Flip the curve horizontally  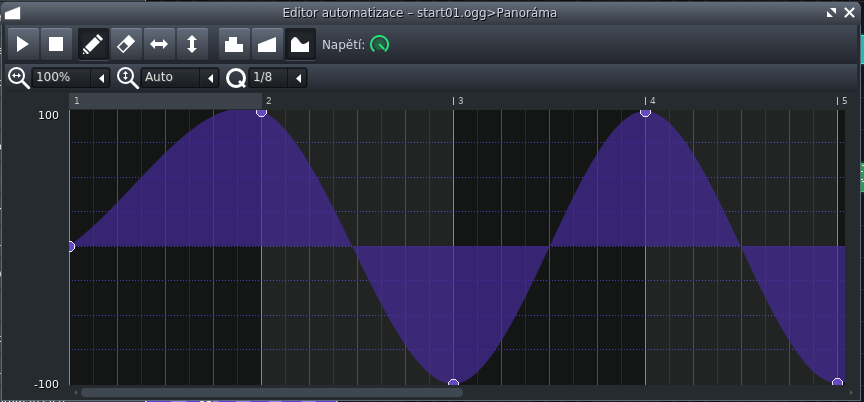[159, 44]
